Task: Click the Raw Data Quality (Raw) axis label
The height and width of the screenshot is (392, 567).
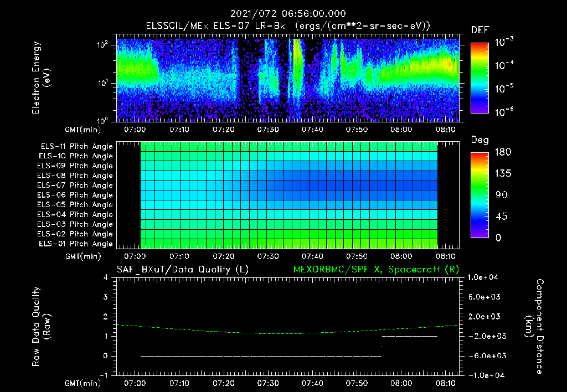Action: coord(41,327)
